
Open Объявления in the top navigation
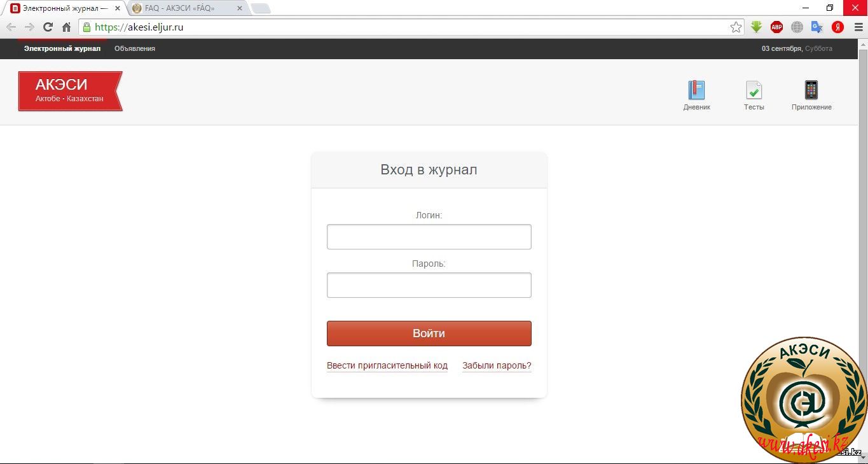[x=135, y=48]
